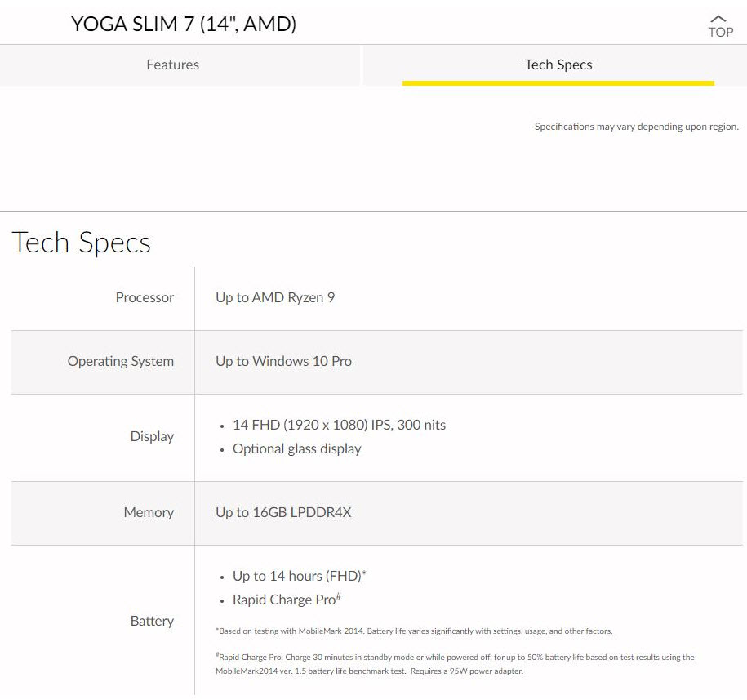Click the 14 FHD IPS 300 nits bullet
This screenshot has width=747, height=700.
tap(339, 425)
